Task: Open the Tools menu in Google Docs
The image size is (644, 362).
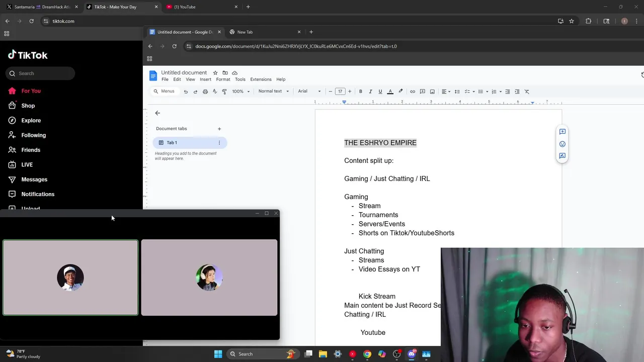Action: pyautogui.click(x=240, y=79)
